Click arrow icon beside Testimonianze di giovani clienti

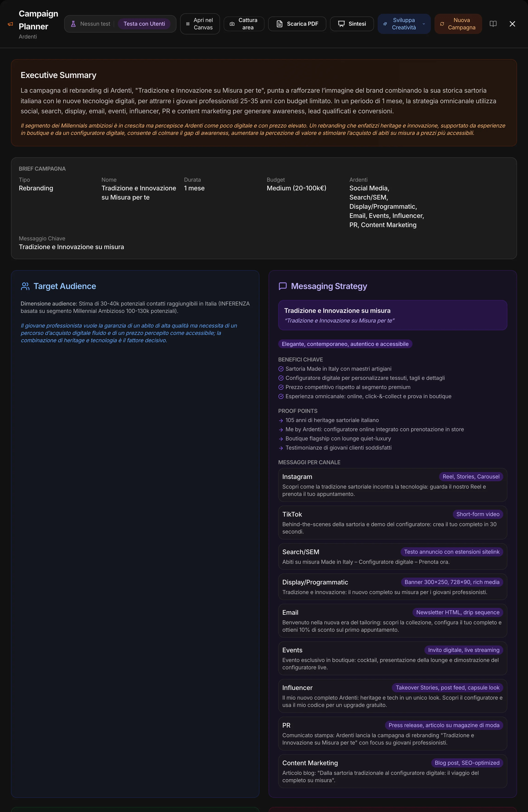(281, 448)
